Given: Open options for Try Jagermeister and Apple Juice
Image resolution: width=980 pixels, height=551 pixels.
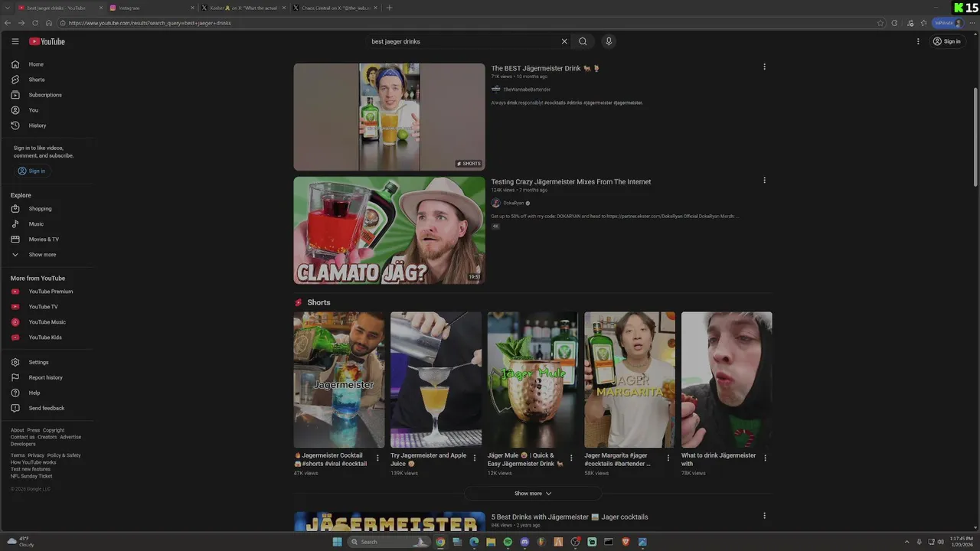Looking at the screenshot, I should coord(474,458).
